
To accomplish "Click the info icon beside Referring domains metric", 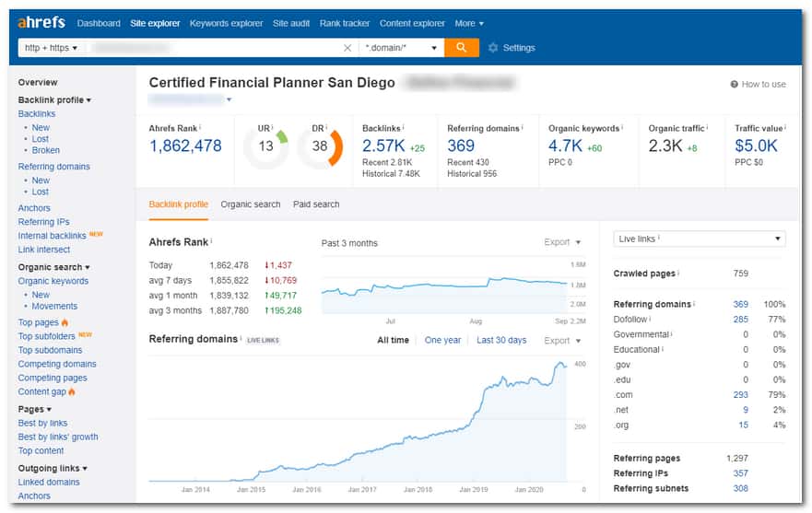I will click(x=522, y=127).
